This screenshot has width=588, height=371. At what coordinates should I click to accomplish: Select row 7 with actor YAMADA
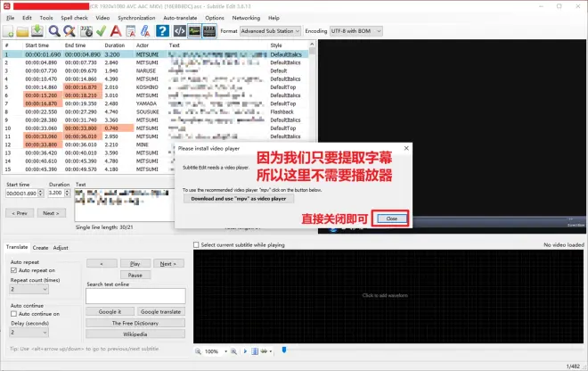[156, 103]
